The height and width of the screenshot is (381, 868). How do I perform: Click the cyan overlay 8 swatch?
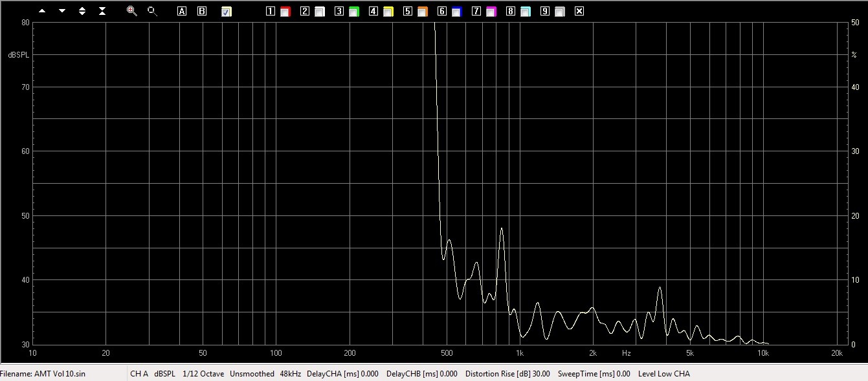[x=525, y=12]
